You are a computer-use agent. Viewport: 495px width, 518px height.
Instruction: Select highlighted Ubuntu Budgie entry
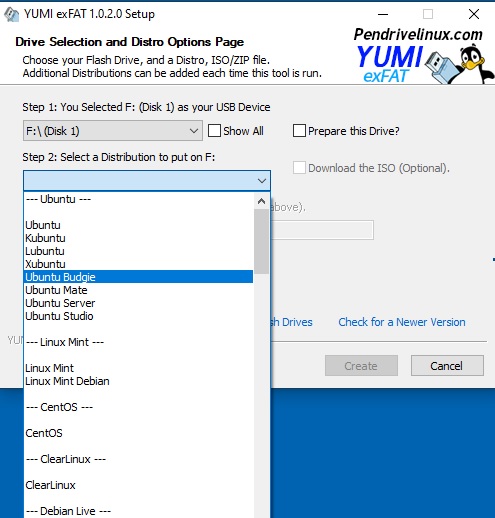pyautogui.click(x=139, y=277)
